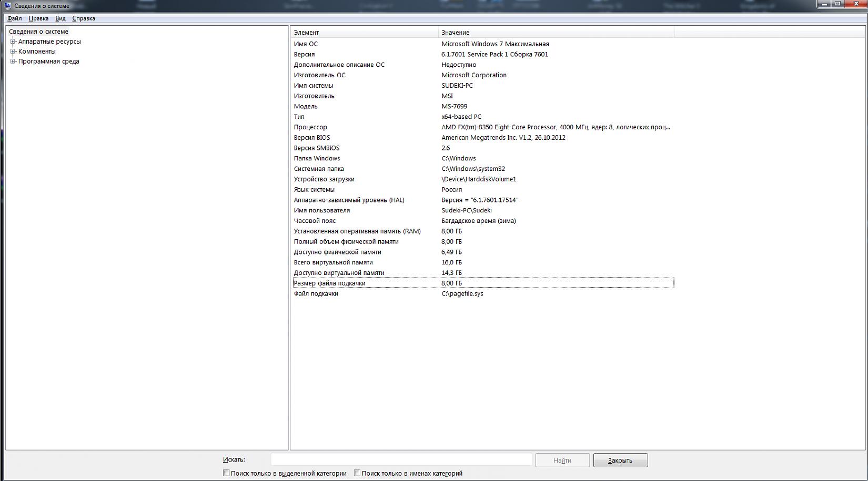
Task: Expand the Аппаратные ресурсы node
Action: click(x=13, y=42)
